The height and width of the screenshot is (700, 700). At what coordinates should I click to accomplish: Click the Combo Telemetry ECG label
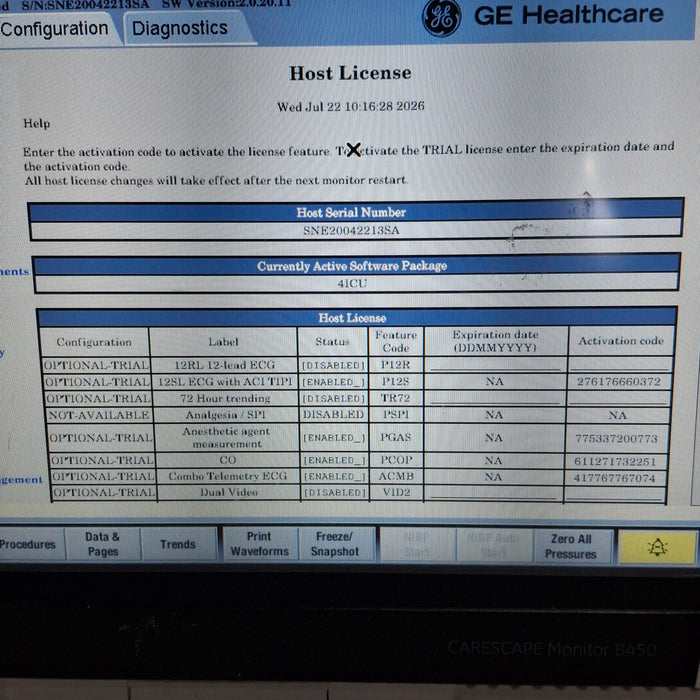click(228, 476)
